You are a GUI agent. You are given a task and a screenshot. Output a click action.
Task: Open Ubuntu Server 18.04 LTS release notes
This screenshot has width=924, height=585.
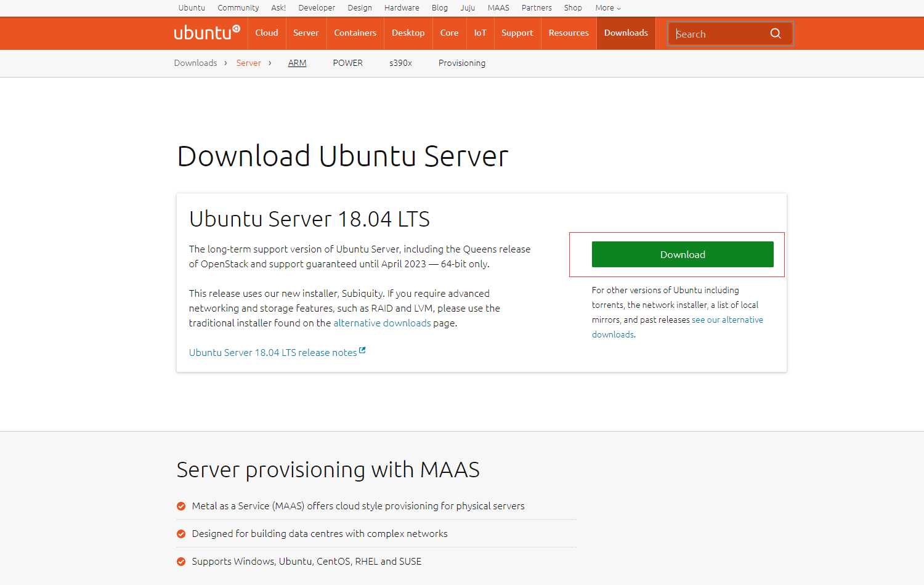pos(273,353)
